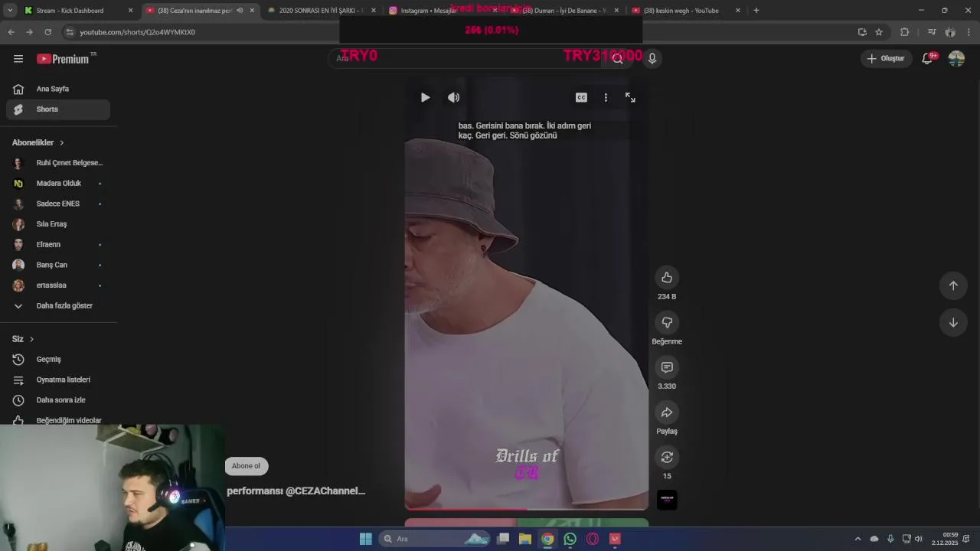Go to Ana Sayfa in sidebar
This screenshot has width=980, height=551.
pos(58,89)
